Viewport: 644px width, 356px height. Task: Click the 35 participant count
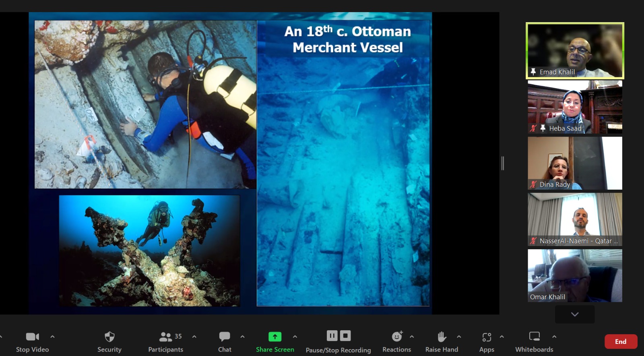click(x=178, y=336)
